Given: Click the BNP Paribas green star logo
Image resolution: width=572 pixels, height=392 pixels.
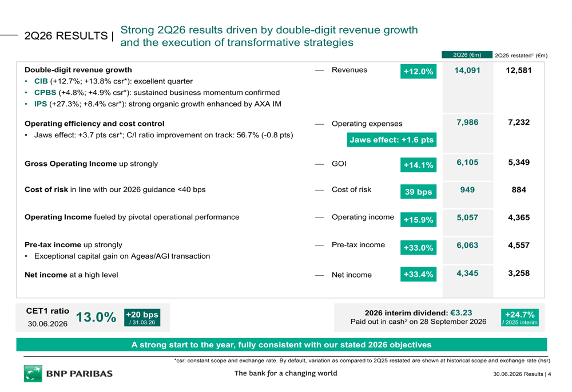Looking at the screenshot, I should point(33,373).
